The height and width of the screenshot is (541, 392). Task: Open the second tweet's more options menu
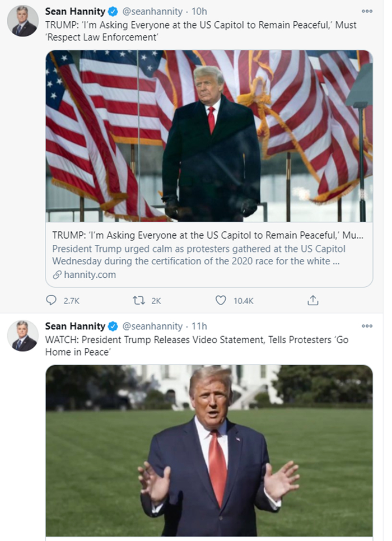[367, 326]
